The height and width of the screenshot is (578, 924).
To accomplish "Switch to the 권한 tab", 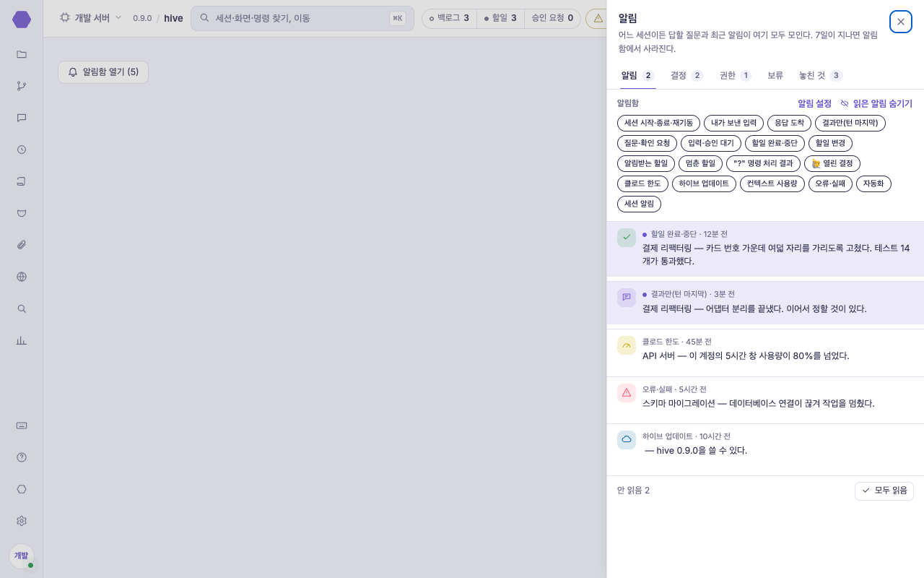I will pyautogui.click(x=736, y=75).
